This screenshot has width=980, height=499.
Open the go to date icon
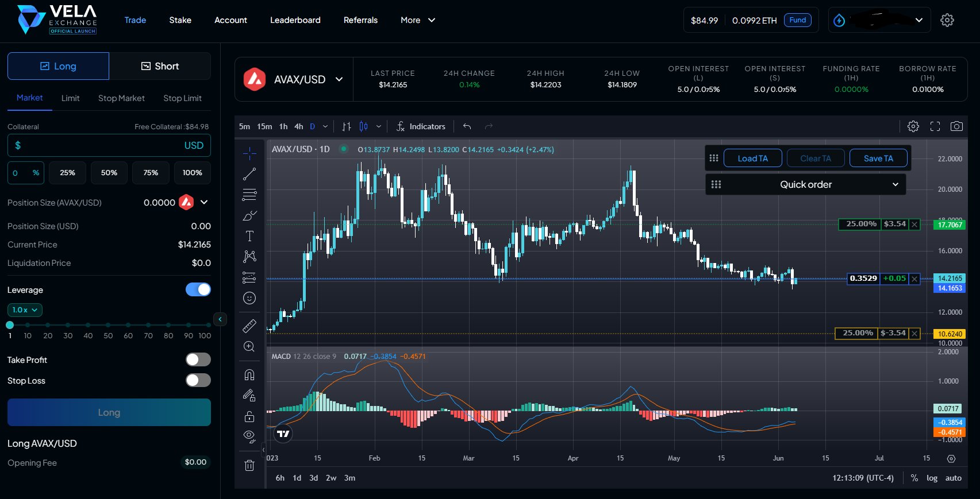coord(951,458)
